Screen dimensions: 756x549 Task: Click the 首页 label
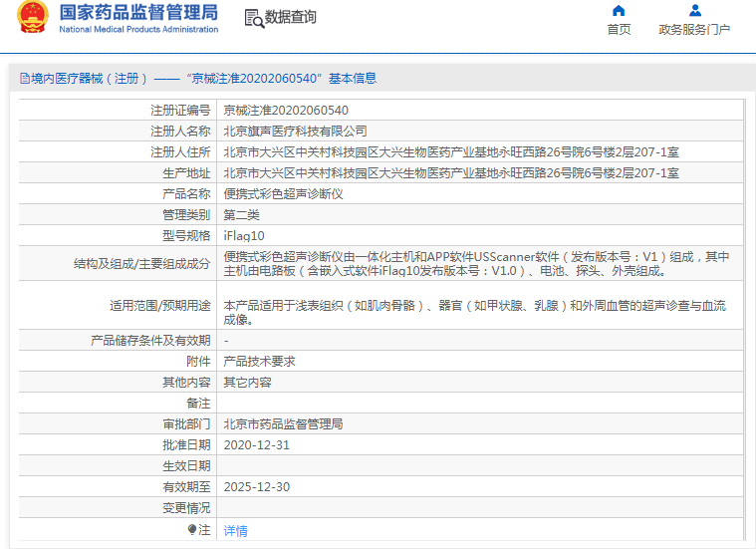(x=619, y=30)
